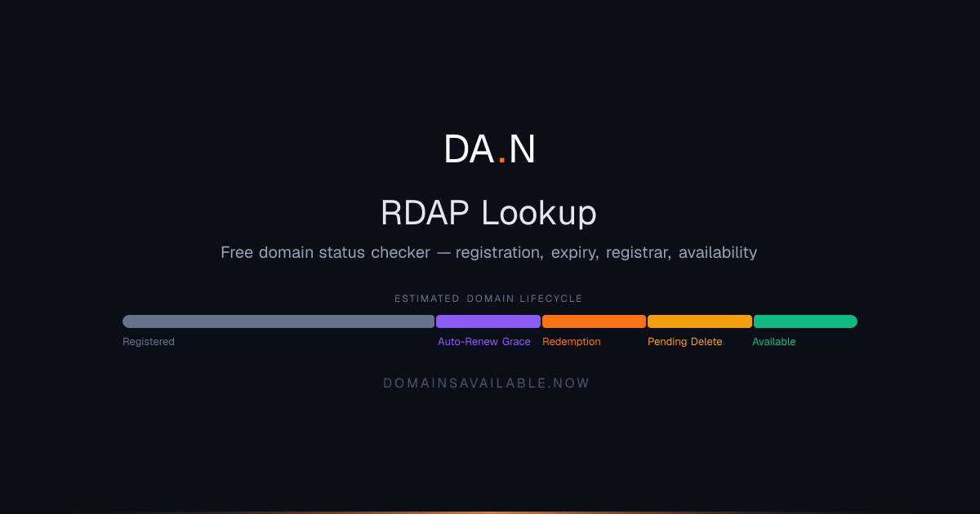Open the DOMAINSAVAILABLE.NOW link text
The height and width of the screenshot is (514, 980).
coord(487,383)
